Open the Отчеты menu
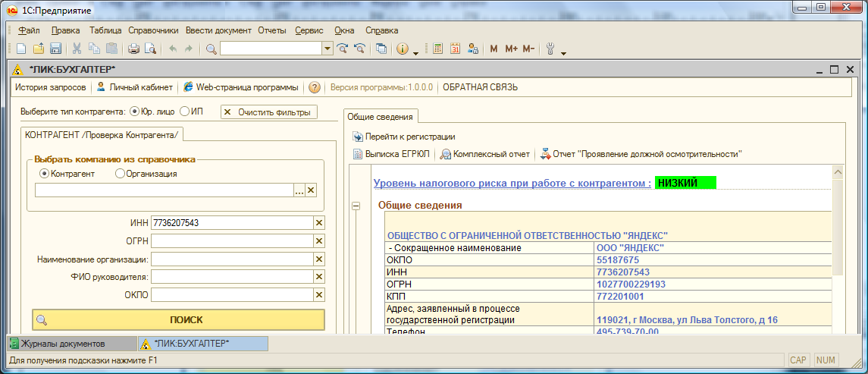Screen dimensions: 868x374 tap(272, 30)
